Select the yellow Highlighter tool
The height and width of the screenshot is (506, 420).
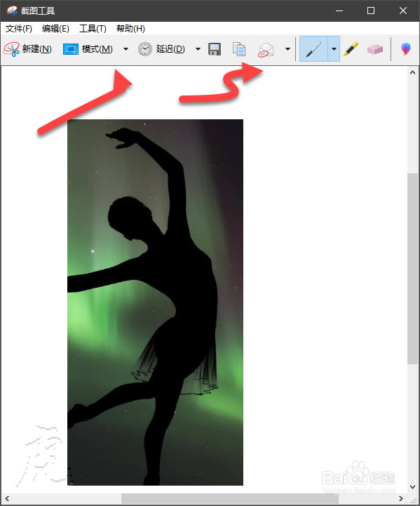pyautogui.click(x=351, y=49)
